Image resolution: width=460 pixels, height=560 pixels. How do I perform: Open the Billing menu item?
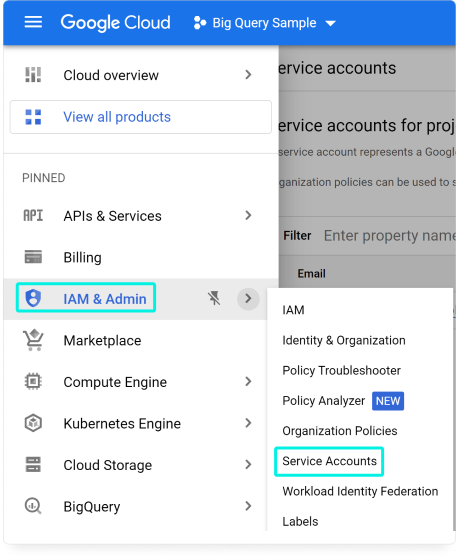(x=82, y=258)
